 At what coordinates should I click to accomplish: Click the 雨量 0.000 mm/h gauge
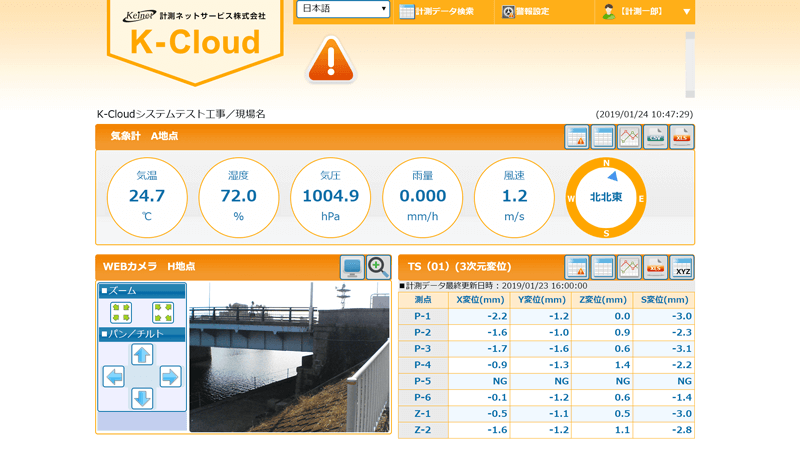(422, 197)
